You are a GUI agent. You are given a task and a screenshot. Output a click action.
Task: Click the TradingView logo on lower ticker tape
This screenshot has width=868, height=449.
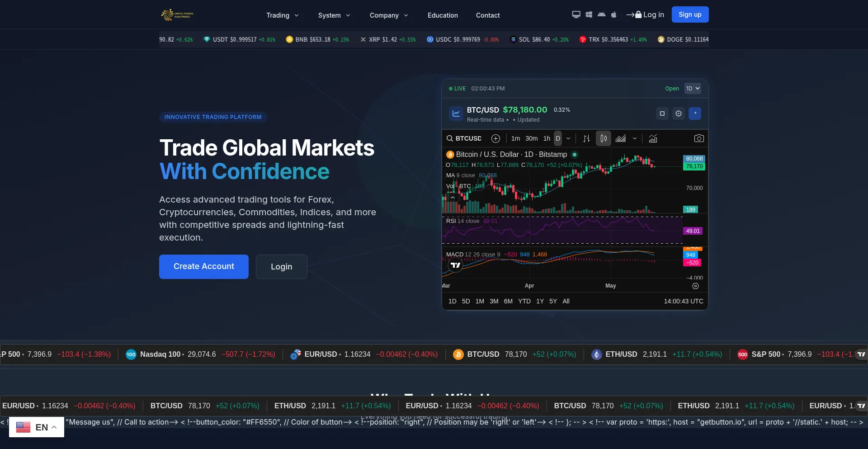tap(861, 406)
